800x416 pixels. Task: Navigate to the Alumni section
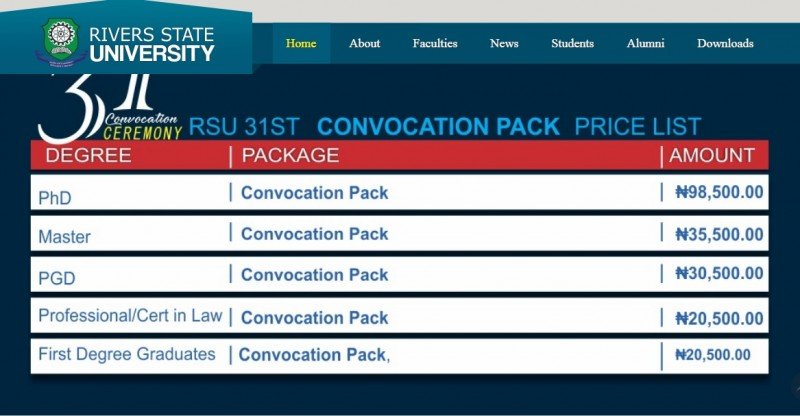pyautogui.click(x=645, y=43)
